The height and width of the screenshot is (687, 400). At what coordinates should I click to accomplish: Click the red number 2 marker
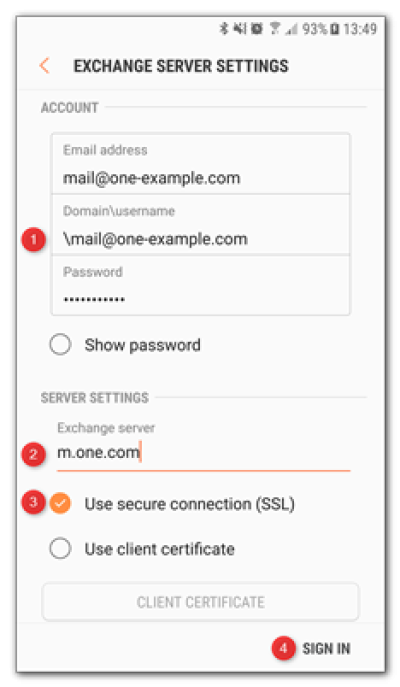pyautogui.click(x=34, y=454)
